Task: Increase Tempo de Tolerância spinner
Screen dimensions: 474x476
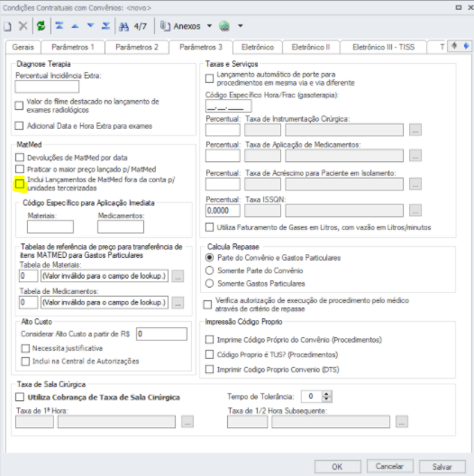Action: pyautogui.click(x=326, y=394)
